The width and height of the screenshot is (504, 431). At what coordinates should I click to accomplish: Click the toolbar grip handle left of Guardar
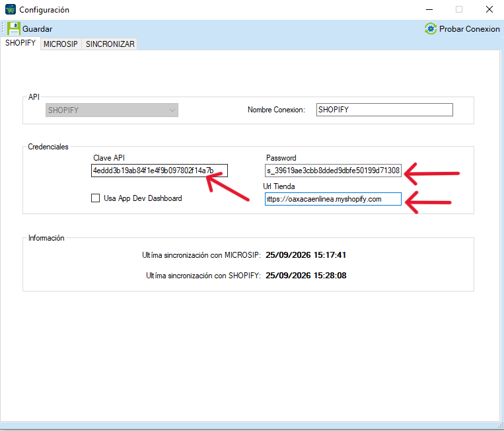3,28
